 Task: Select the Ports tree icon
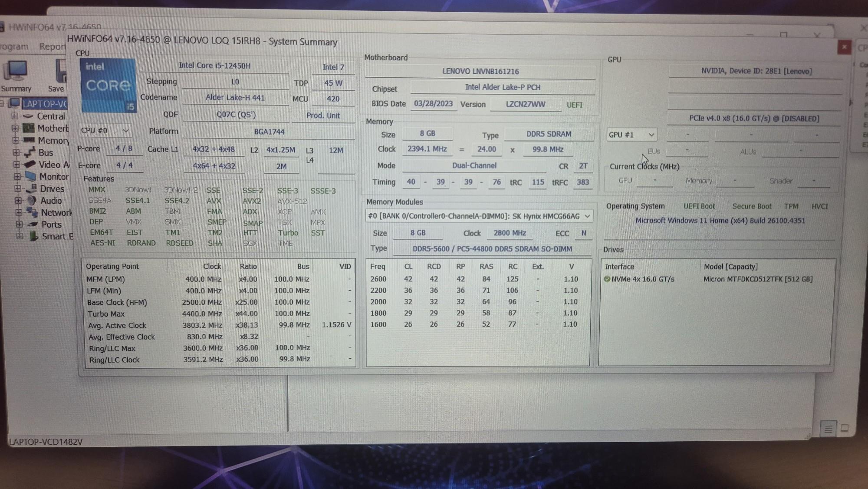[33, 224]
